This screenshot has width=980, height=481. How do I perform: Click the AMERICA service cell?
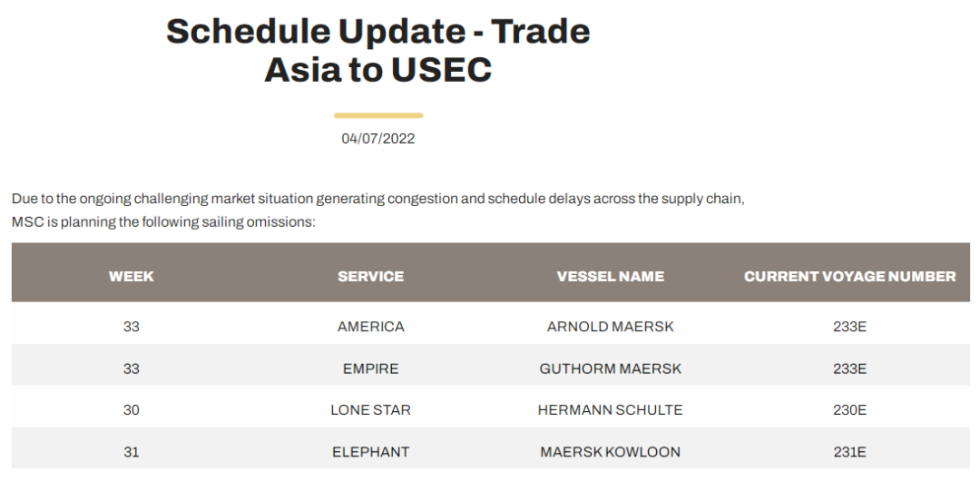click(370, 327)
